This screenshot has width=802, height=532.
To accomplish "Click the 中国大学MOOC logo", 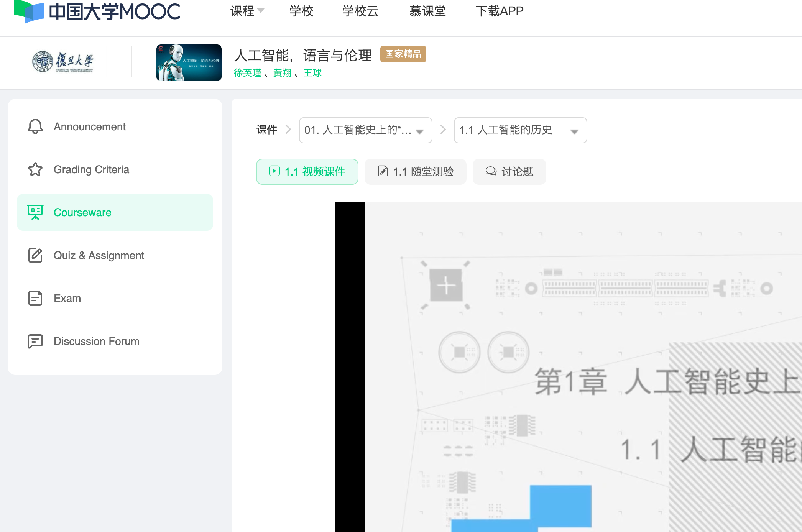I will point(97,11).
